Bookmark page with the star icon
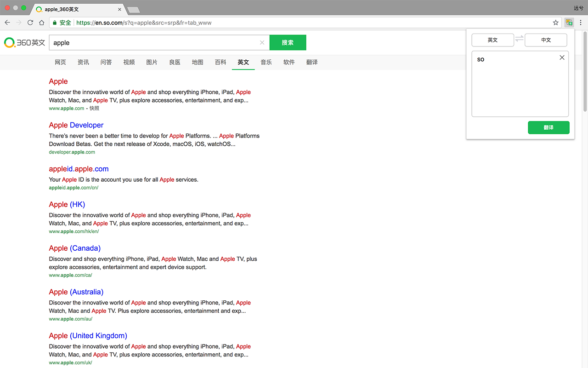This screenshot has width=588, height=368. (555, 23)
